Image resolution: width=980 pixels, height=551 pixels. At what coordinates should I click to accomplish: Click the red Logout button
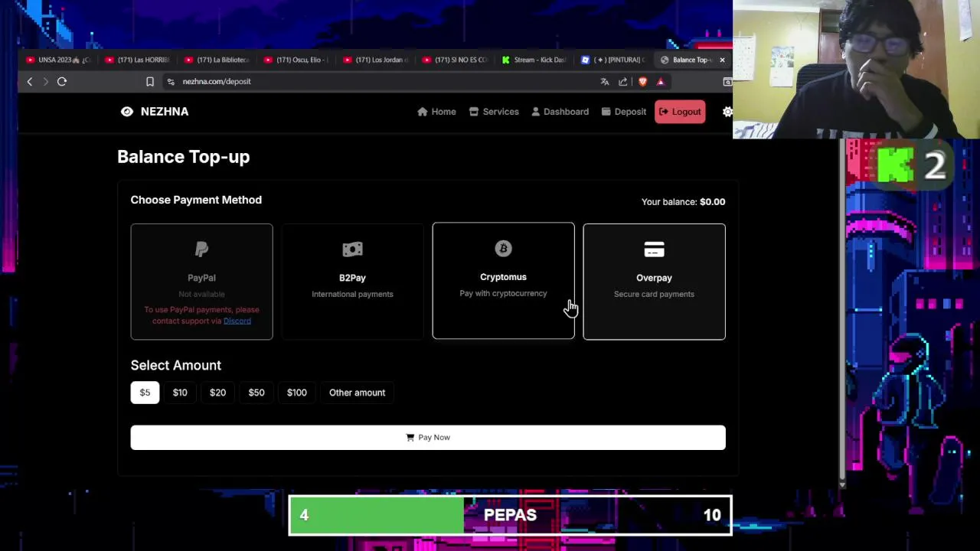tap(680, 112)
